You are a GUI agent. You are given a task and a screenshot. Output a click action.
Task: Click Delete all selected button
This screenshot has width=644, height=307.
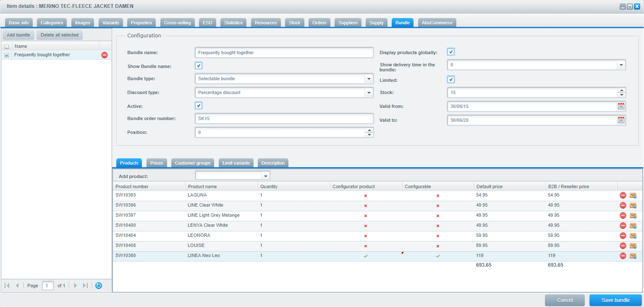pyautogui.click(x=60, y=35)
